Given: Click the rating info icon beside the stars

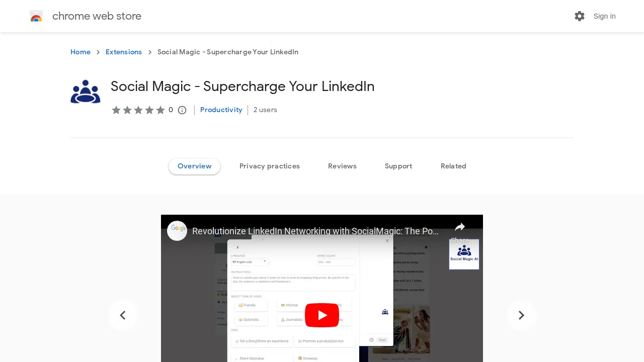Looking at the screenshot, I should click(x=182, y=110).
